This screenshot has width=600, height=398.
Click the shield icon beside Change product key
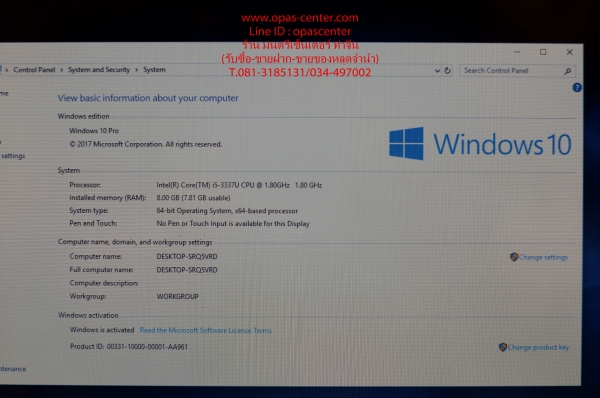(503, 347)
